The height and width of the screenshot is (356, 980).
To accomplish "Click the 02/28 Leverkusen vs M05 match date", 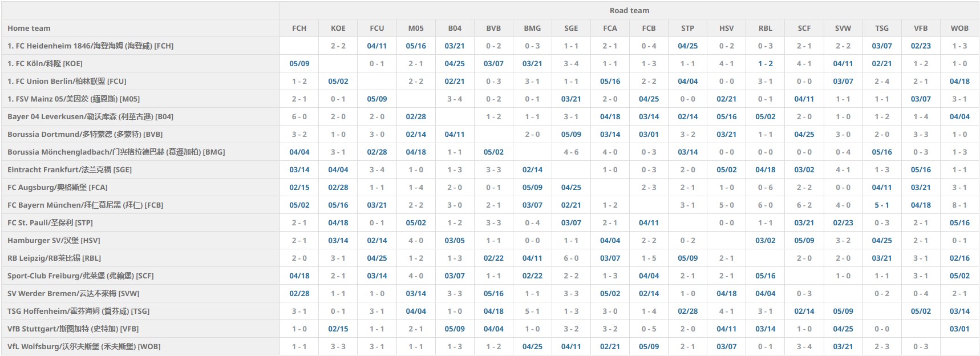I will (x=415, y=116).
